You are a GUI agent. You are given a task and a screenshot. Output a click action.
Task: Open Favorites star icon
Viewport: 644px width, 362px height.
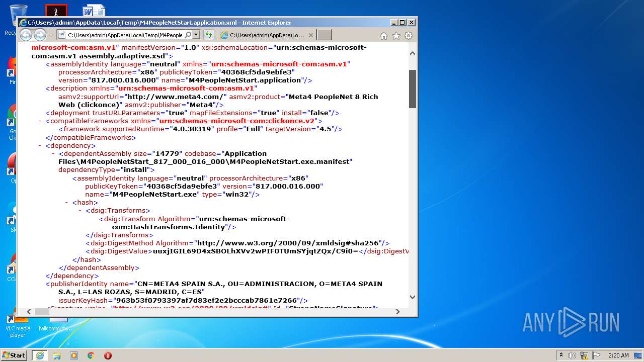click(x=396, y=36)
